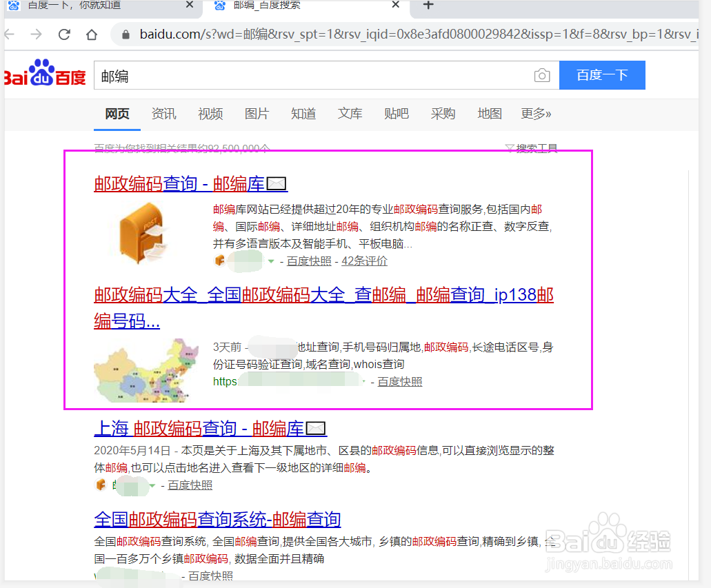Open the 搜索工具 filter
711x588 pixels.
pos(531,148)
